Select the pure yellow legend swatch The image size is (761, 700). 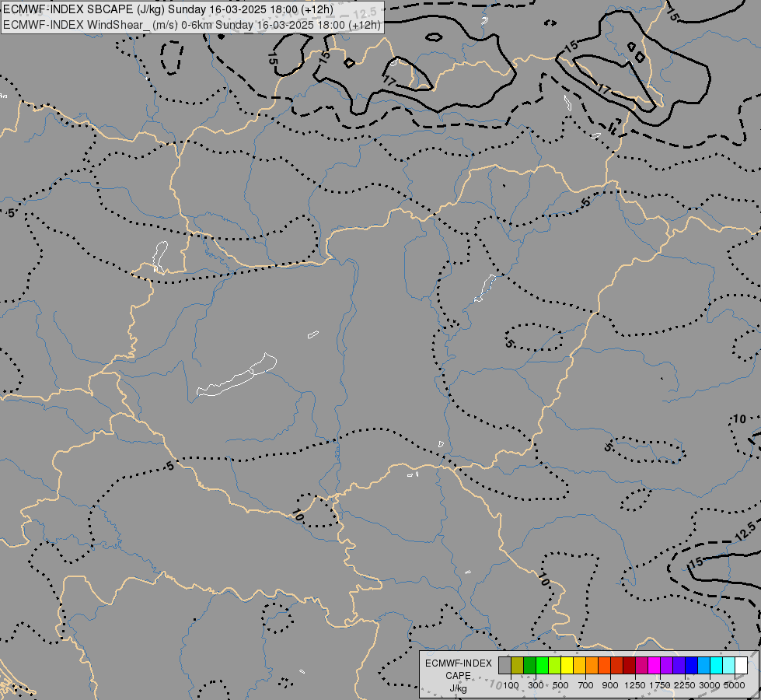(567, 665)
